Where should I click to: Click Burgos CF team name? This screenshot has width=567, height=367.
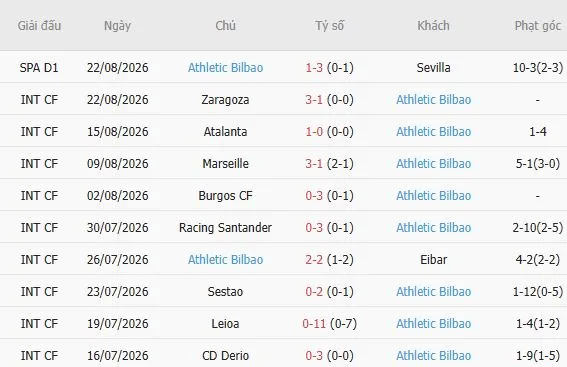[x=225, y=195]
